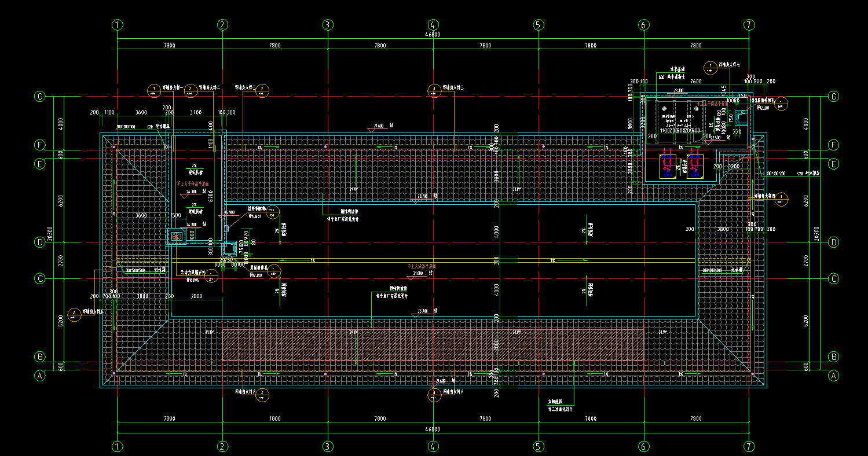Click the orange detail callout circle numbered 21
The width and height of the screenshot is (868, 456).
212,280
